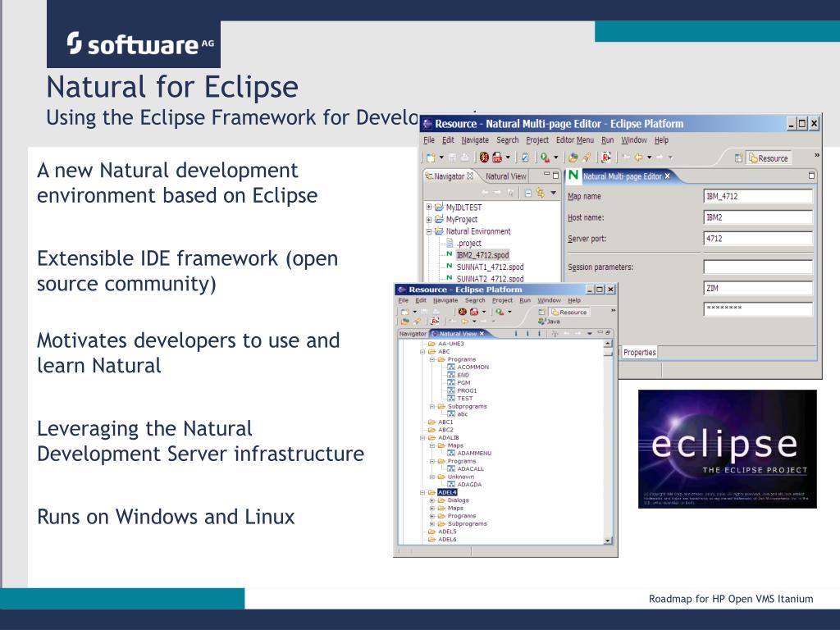
Task: Collapse the ADALIB library in Natural View
Action: click(x=422, y=438)
